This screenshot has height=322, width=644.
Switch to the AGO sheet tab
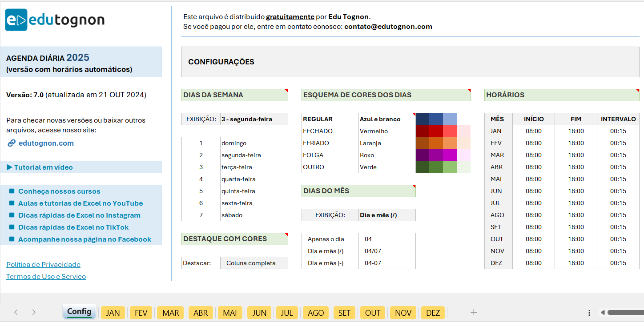(x=316, y=313)
